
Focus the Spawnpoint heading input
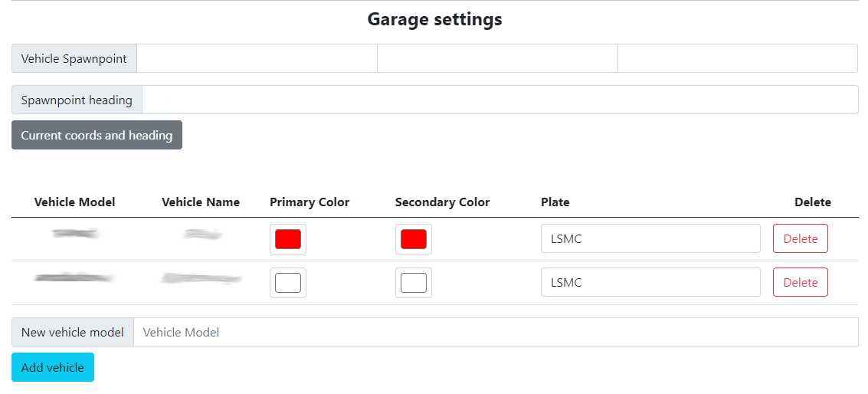[x=500, y=100]
